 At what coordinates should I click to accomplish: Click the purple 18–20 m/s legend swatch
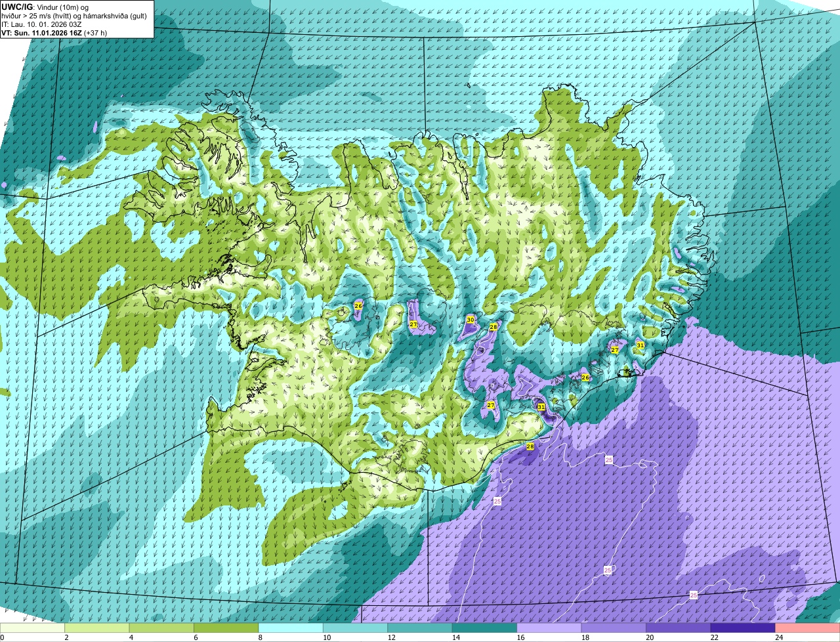point(614,628)
